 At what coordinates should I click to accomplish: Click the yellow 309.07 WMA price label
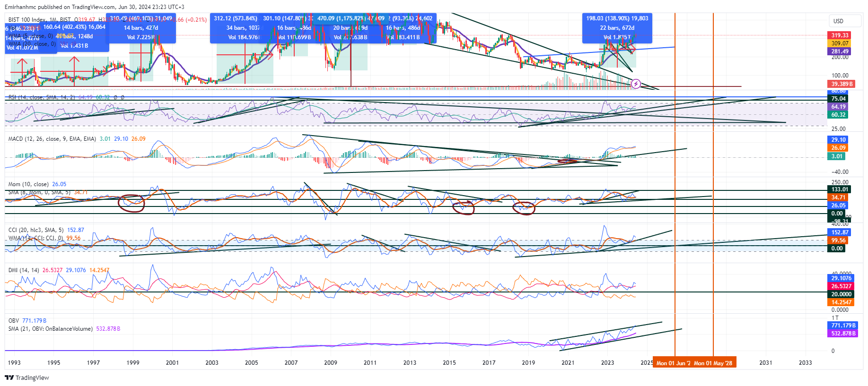840,43
